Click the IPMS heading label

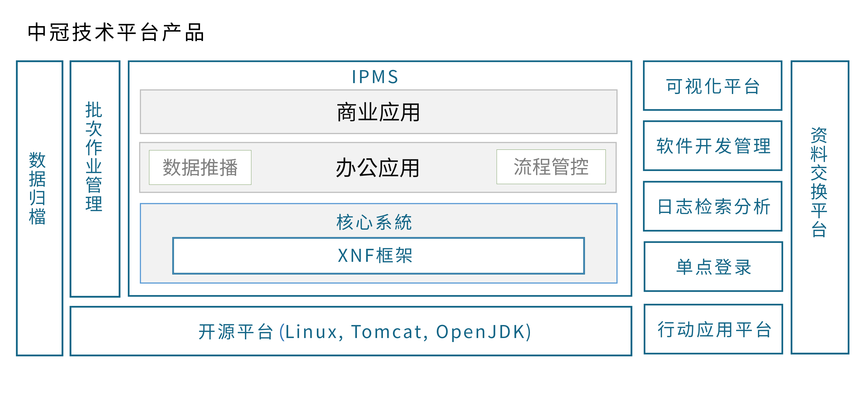coord(375,77)
